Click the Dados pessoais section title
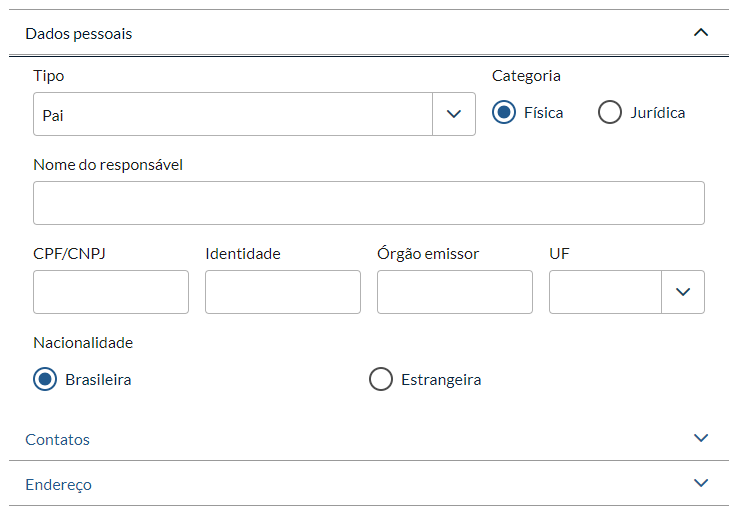The height and width of the screenshot is (513, 740). [x=79, y=34]
